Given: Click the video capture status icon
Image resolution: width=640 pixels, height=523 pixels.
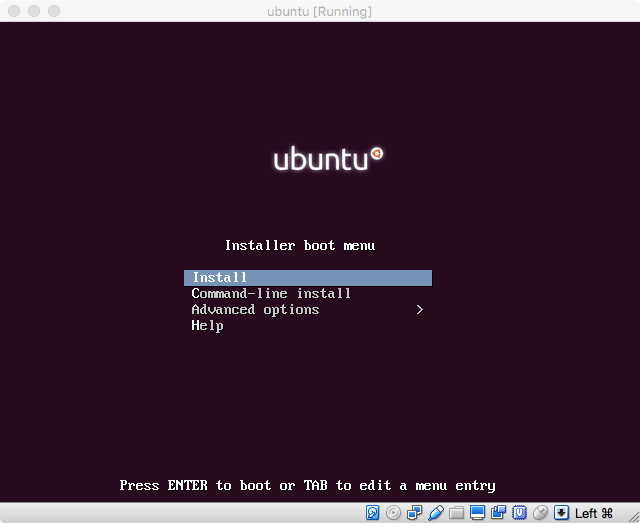Looking at the screenshot, I should 498,512.
